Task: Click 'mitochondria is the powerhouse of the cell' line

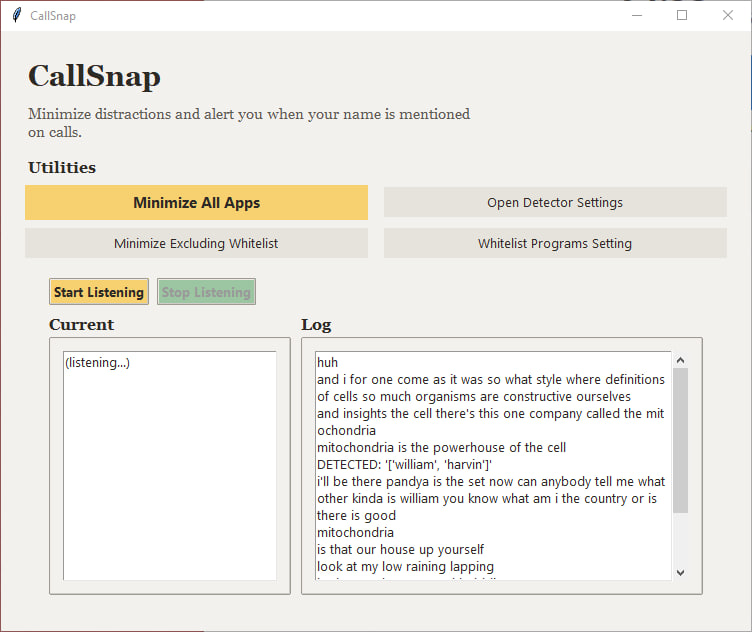Action: [441, 447]
